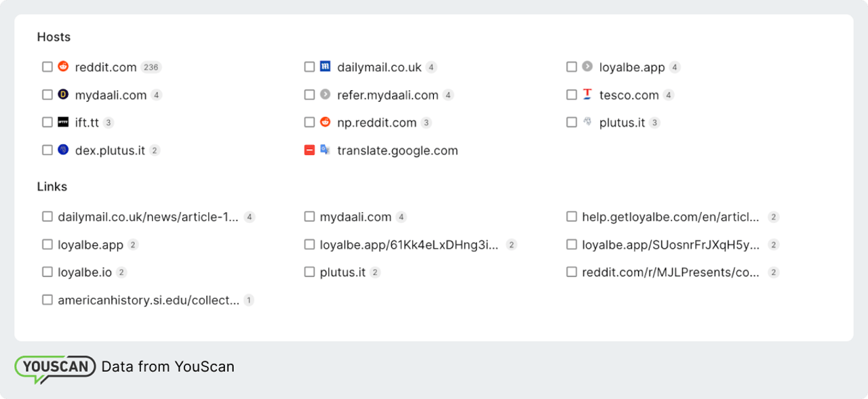Screen dimensions: 868x399
Task: Click the Tesco icon beside tesco.com
Action: pos(587,94)
